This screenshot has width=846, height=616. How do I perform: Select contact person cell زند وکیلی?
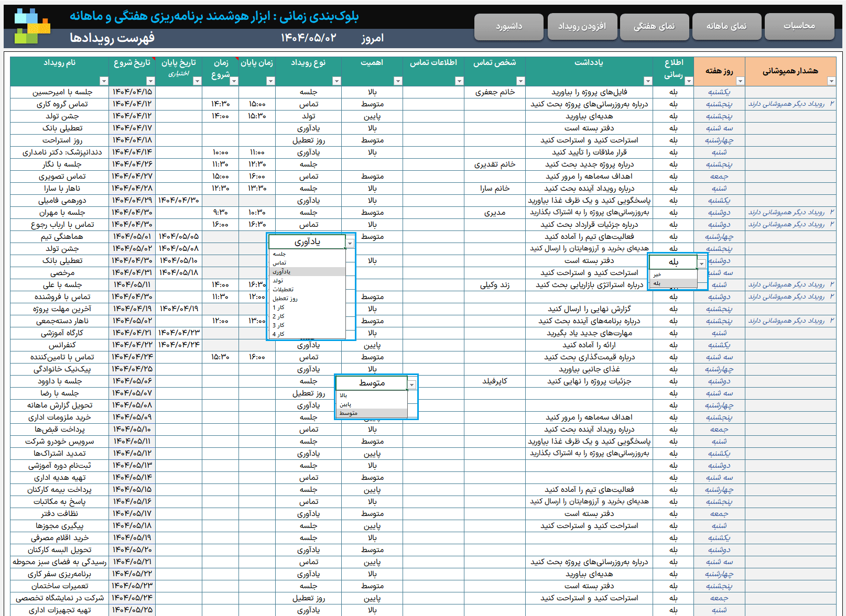(495, 285)
